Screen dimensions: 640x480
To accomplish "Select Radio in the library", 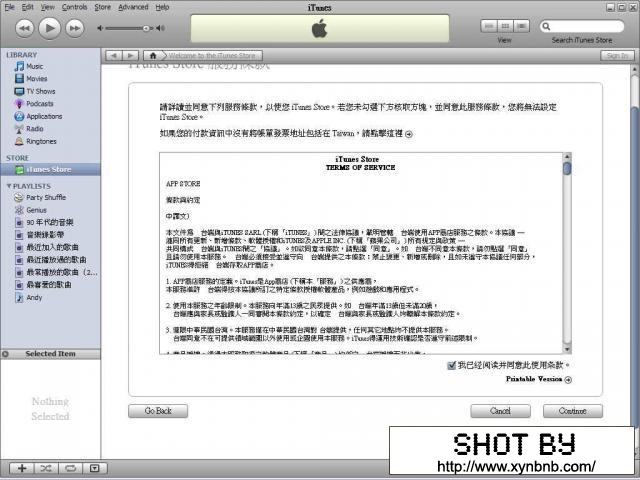I will tap(34, 129).
